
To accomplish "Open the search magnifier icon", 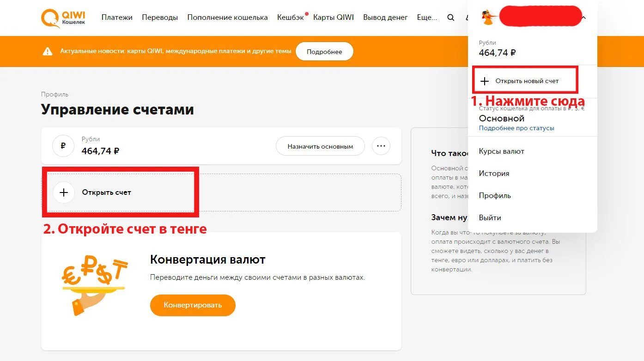I will click(451, 18).
